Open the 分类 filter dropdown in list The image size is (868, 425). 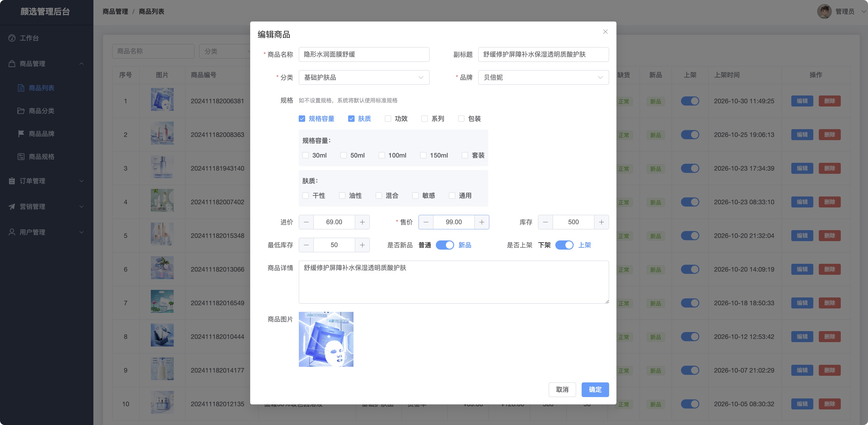225,51
